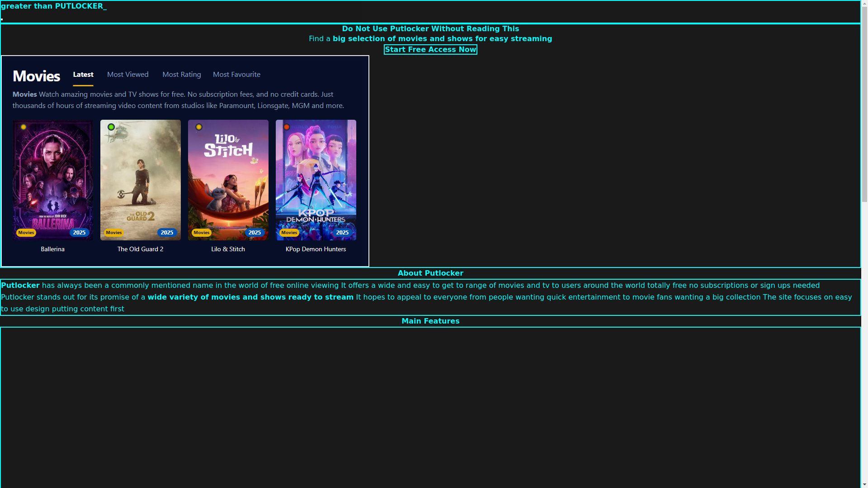Click 2025 badge on Lilo & Stitch poster
The image size is (868, 488).
click(x=255, y=233)
